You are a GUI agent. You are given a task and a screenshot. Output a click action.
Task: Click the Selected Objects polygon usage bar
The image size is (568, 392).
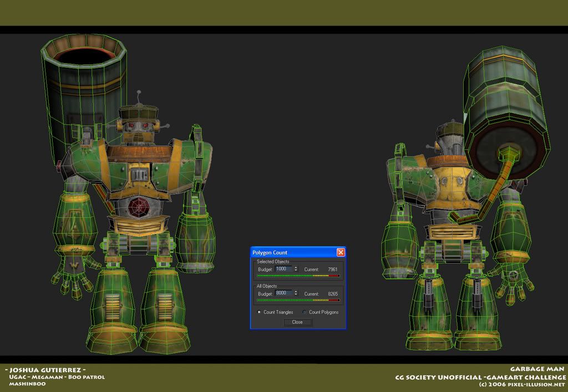298,276
